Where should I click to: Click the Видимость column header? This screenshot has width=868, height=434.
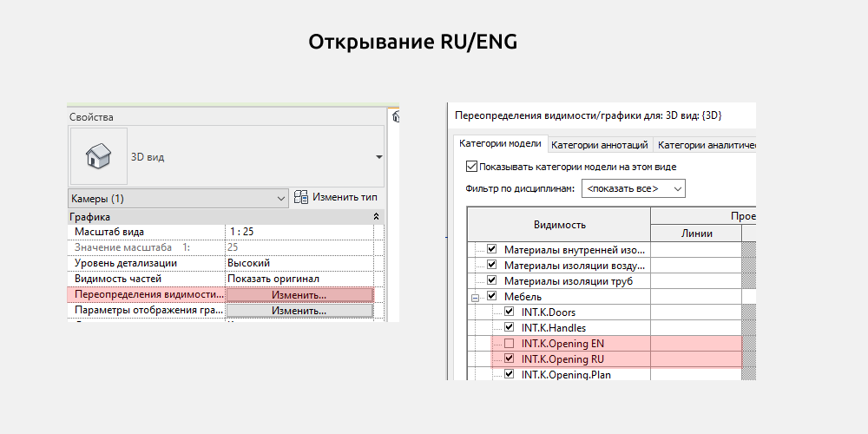coord(559,224)
